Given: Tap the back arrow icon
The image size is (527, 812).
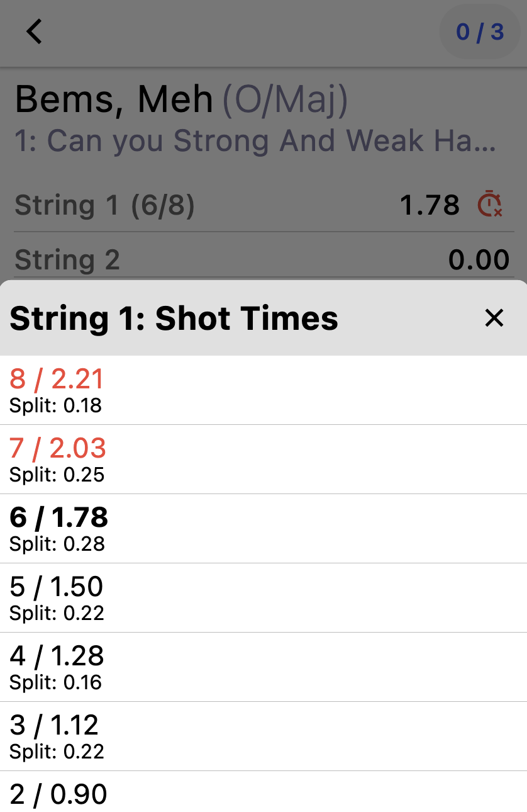Looking at the screenshot, I should point(34,31).
